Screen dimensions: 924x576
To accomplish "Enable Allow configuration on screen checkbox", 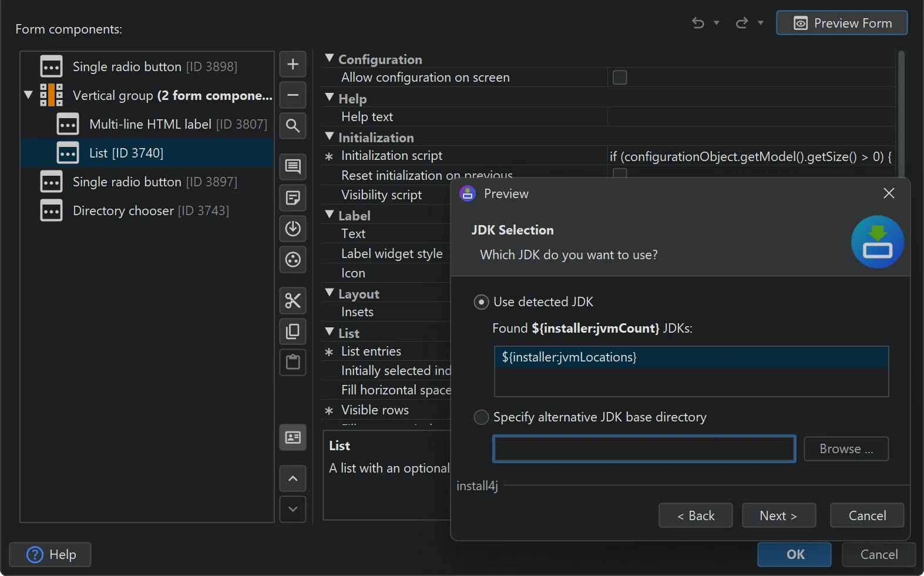I will point(620,77).
